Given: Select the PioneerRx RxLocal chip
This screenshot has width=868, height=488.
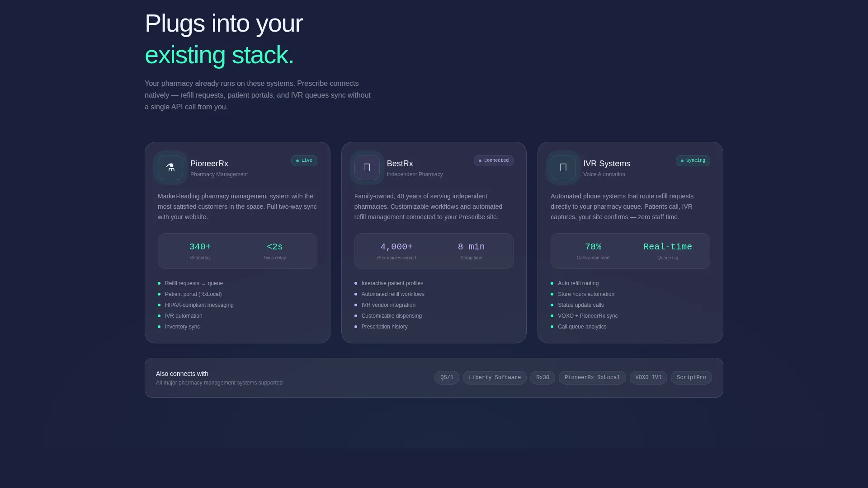Looking at the screenshot, I should click(592, 378).
